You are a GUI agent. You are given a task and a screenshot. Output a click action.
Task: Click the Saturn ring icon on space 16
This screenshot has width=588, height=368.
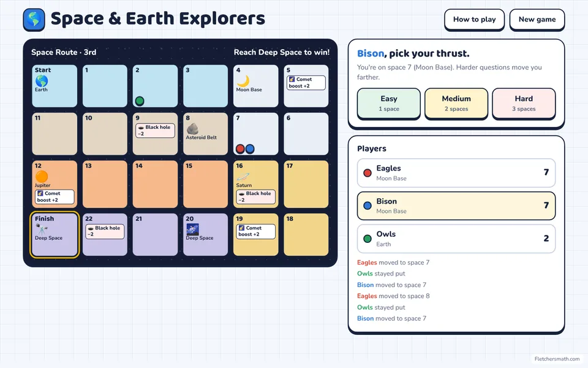243,176
